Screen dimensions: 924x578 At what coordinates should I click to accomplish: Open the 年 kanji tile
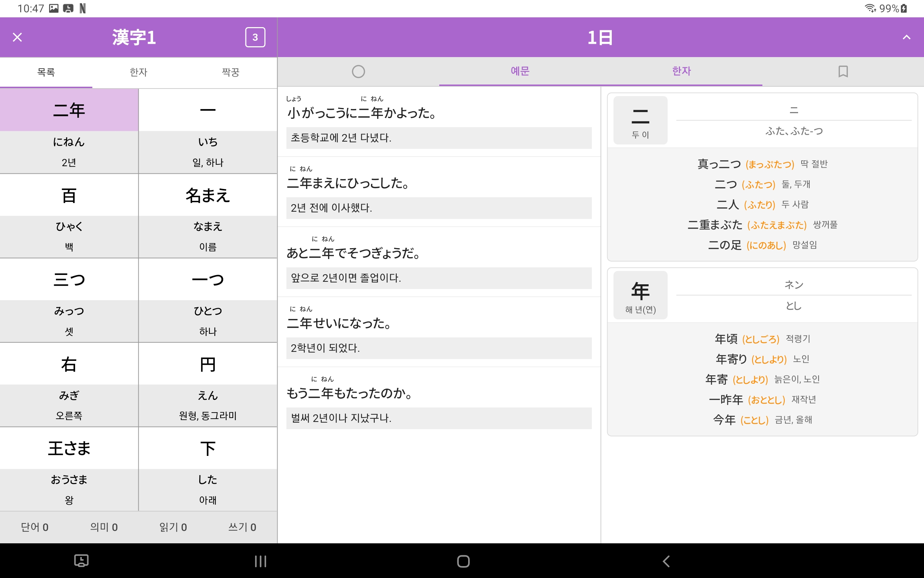pyautogui.click(x=640, y=295)
